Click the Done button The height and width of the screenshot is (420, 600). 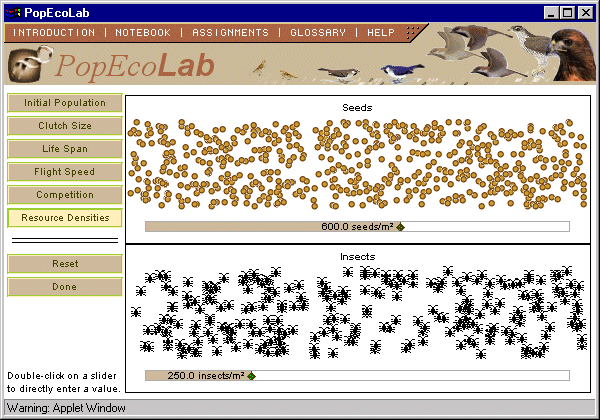[65, 287]
